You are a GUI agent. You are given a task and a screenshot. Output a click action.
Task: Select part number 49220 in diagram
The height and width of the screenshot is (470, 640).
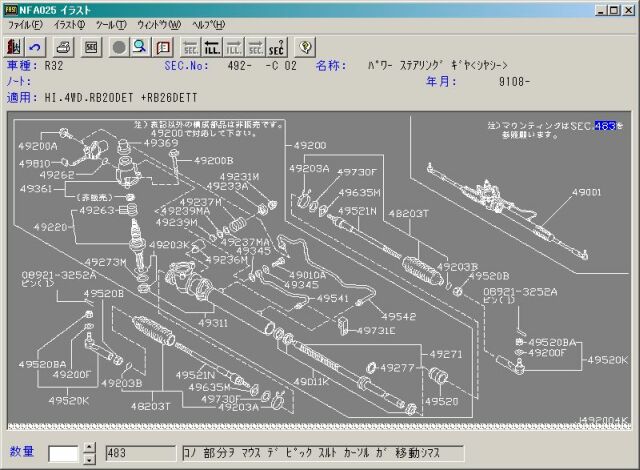click(x=50, y=227)
